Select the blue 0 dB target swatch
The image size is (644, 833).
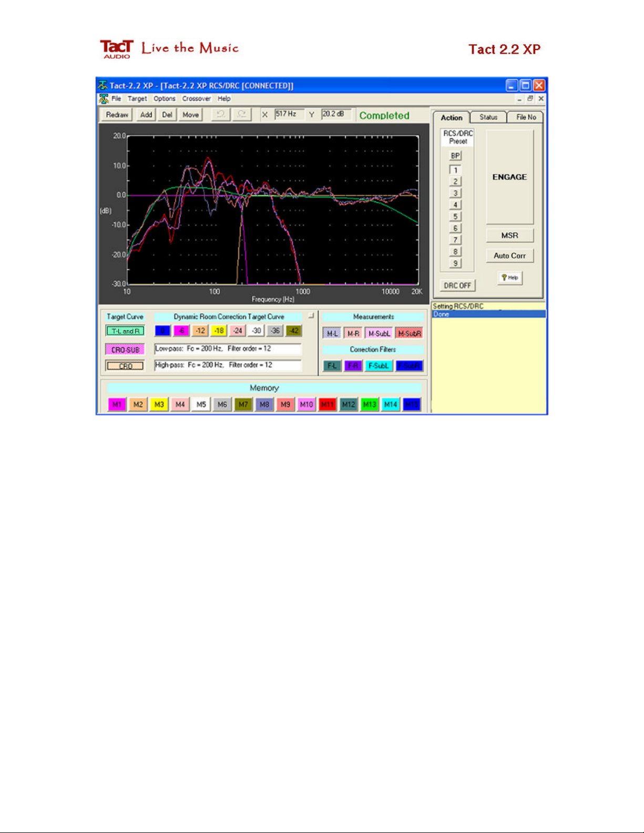click(x=162, y=331)
